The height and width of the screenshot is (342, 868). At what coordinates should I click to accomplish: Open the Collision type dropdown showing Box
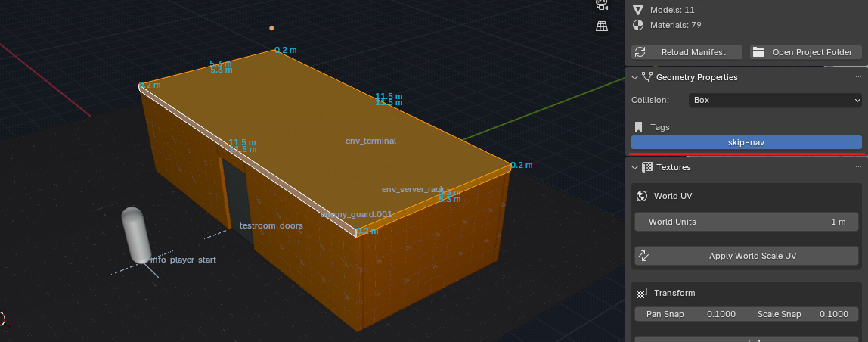coord(775,100)
